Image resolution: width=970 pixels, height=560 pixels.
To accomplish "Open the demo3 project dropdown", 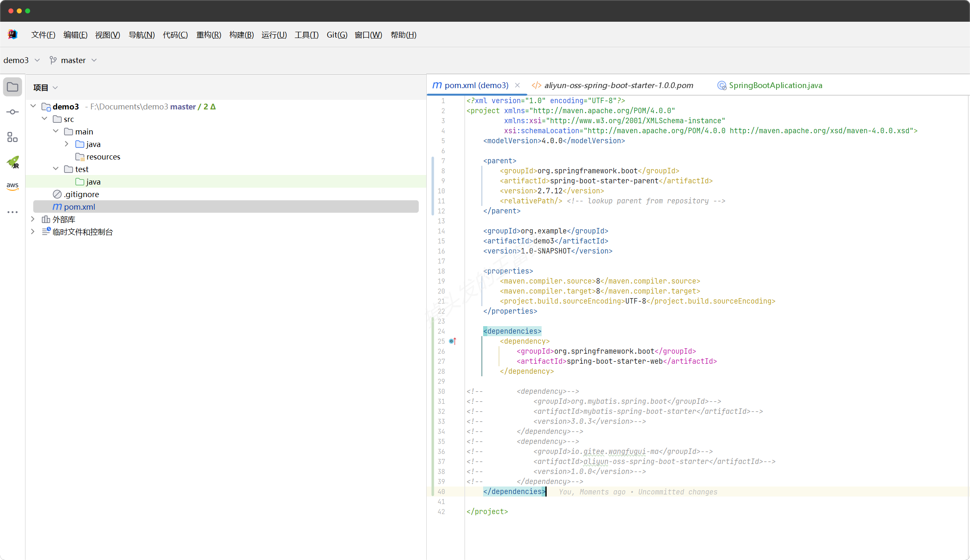I will tap(22, 60).
